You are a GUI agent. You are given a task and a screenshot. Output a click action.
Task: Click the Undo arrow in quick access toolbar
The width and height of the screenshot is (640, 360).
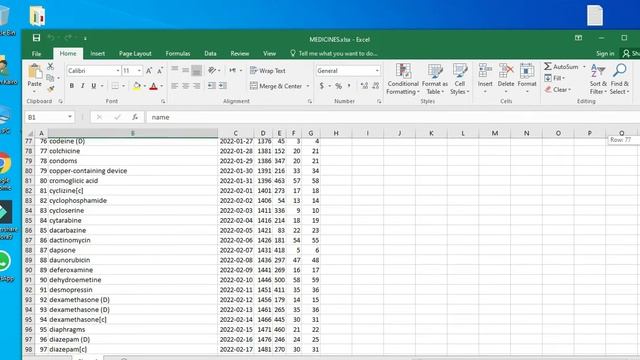51,38
